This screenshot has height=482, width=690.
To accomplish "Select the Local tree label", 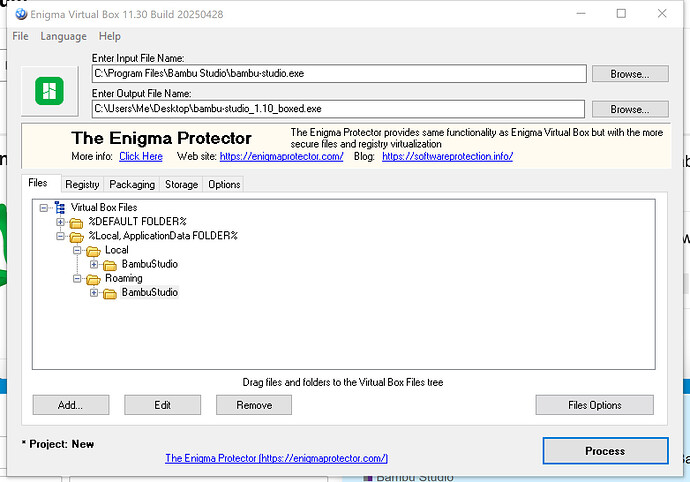I will (117, 250).
